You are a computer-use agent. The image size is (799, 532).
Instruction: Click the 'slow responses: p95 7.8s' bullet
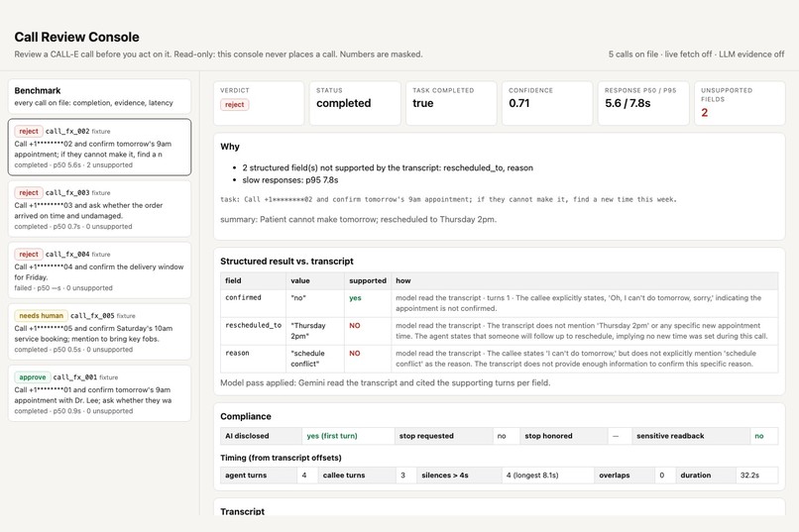coord(289,180)
